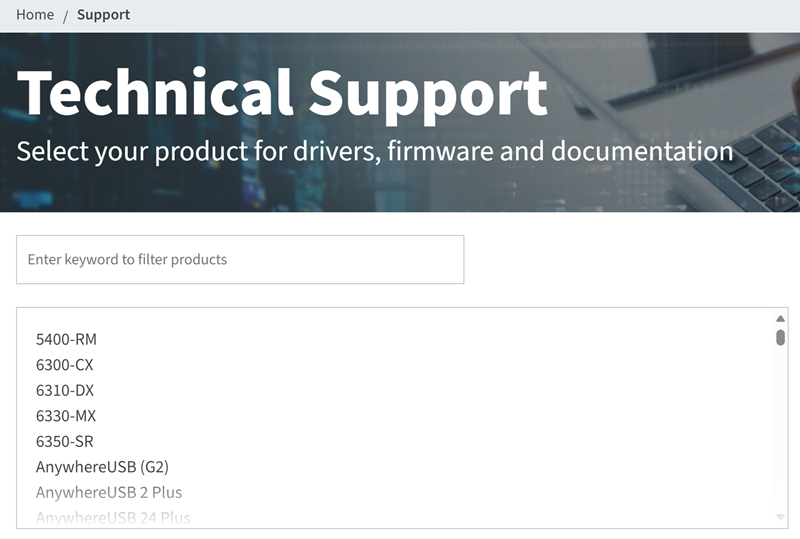Screen dimensions: 800x539
Task: Select 5400-RM from the product list
Action: click(x=66, y=340)
